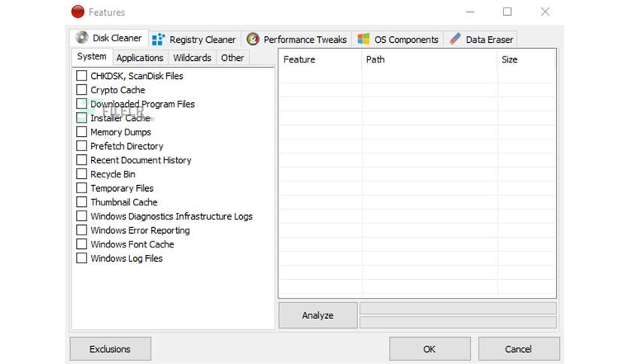629x364 pixels.
Task: Open the Exclusions dialog
Action: [x=111, y=349]
